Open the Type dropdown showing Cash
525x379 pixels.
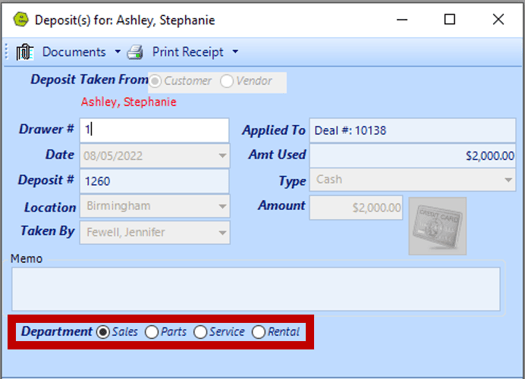[508, 180]
